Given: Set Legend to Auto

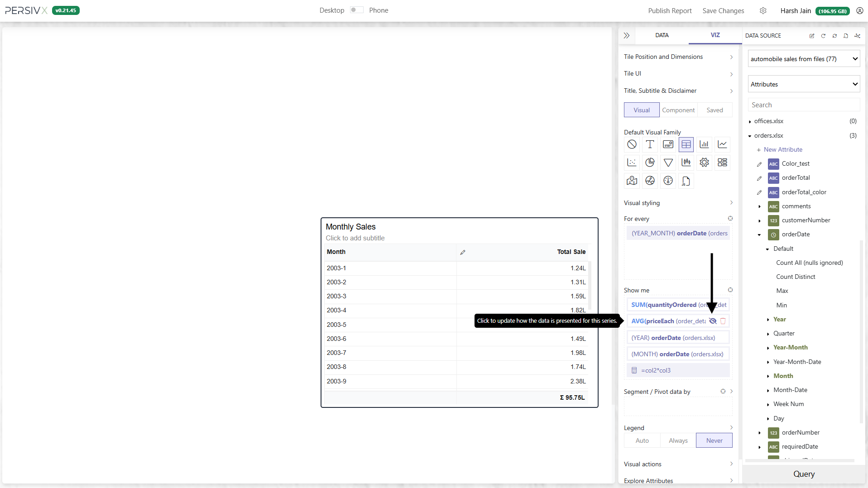Looking at the screenshot, I should pyautogui.click(x=642, y=440).
